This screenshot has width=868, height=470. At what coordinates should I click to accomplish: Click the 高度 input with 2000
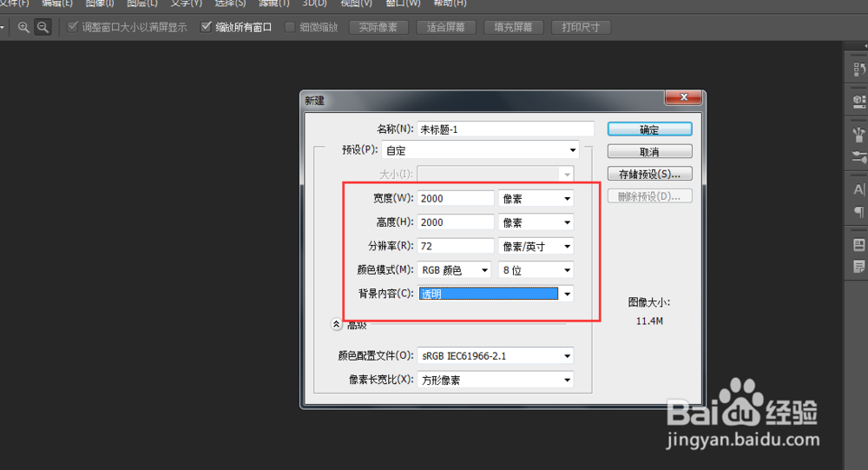455,222
